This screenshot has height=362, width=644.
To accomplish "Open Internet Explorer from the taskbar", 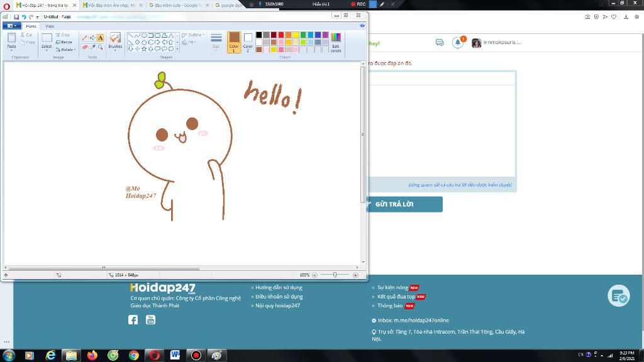I will coord(50,355).
